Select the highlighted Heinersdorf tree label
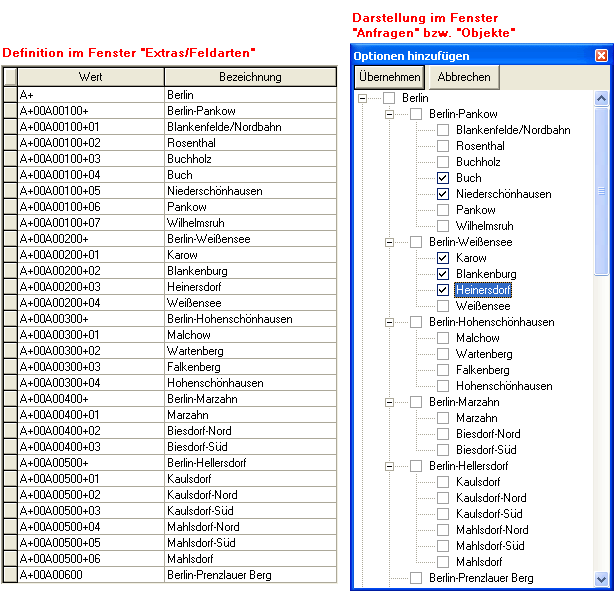The height and width of the screenshot is (591, 614). (x=483, y=290)
